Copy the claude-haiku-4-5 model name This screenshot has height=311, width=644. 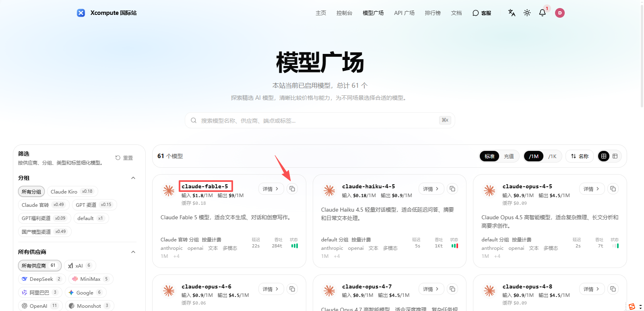[x=452, y=189]
